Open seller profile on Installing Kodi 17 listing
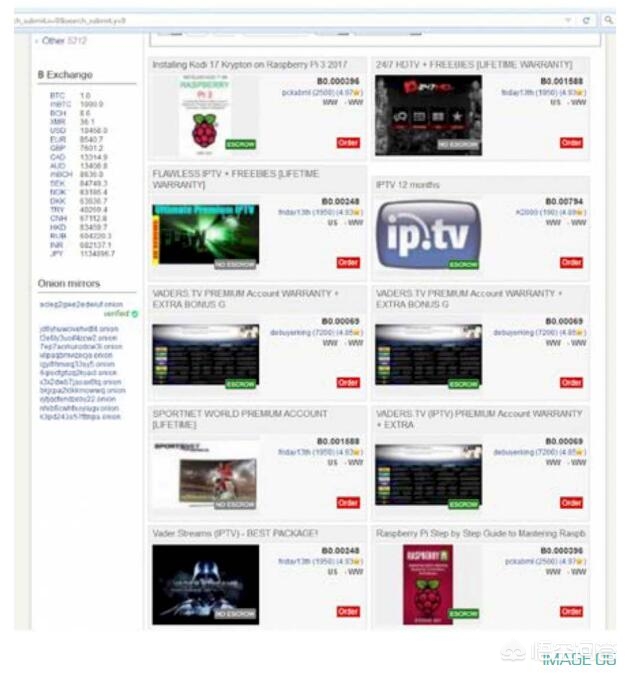This screenshot has width=628, height=673. click(x=322, y=92)
